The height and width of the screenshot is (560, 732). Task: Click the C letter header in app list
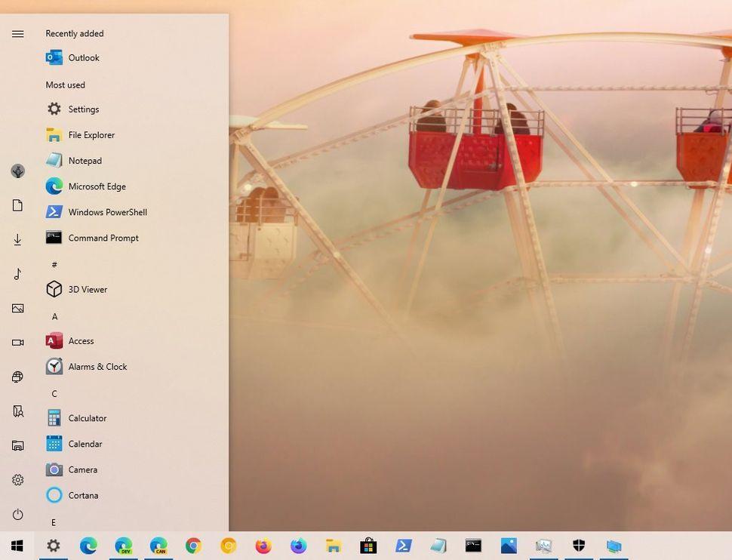tap(54, 394)
